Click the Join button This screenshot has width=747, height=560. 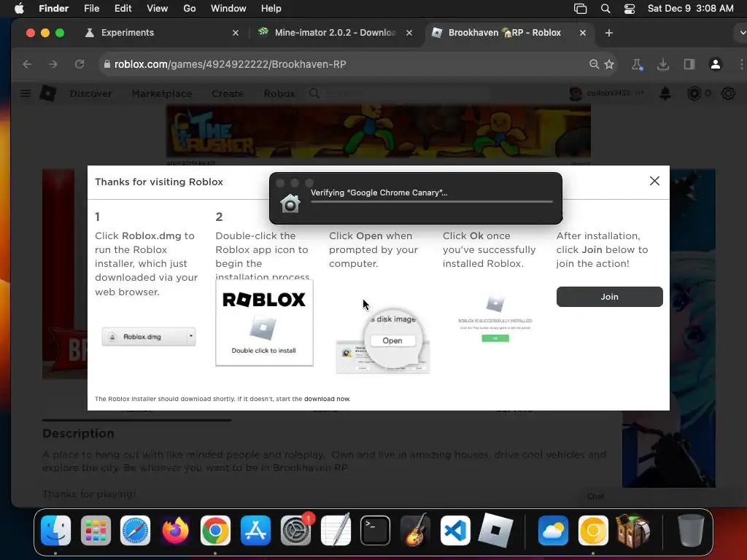coord(609,297)
